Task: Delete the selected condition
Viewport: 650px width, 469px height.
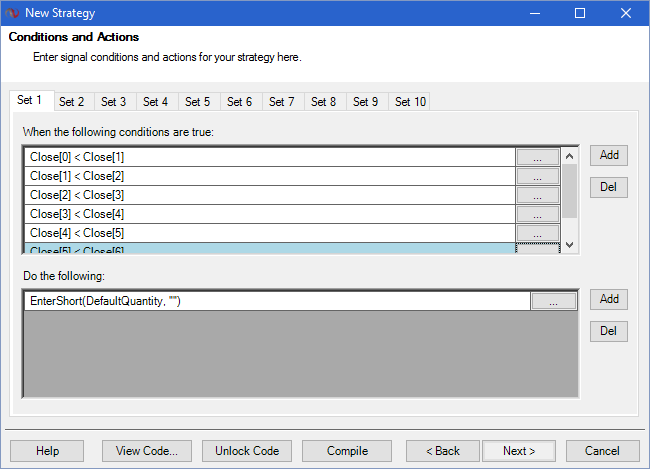Action: (x=609, y=187)
